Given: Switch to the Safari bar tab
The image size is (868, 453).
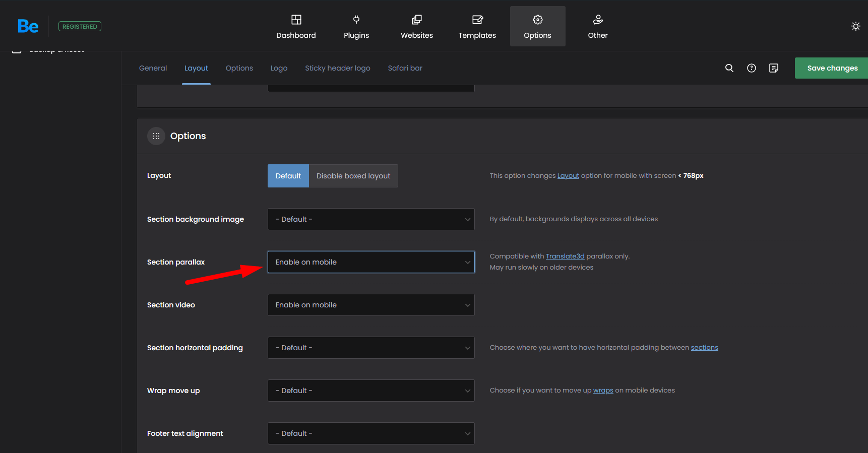Looking at the screenshot, I should click(405, 68).
